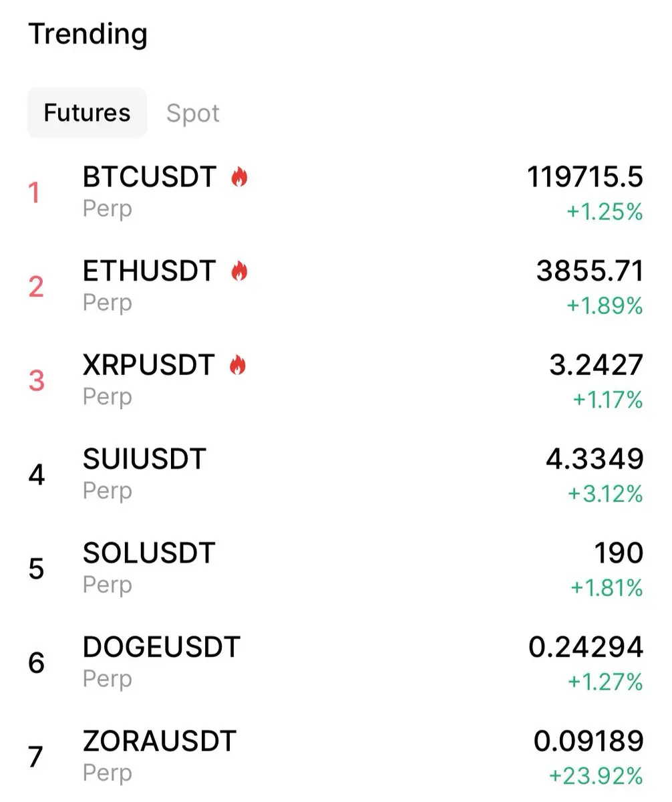Open the ETHUSDT perpetual contract

point(336,287)
